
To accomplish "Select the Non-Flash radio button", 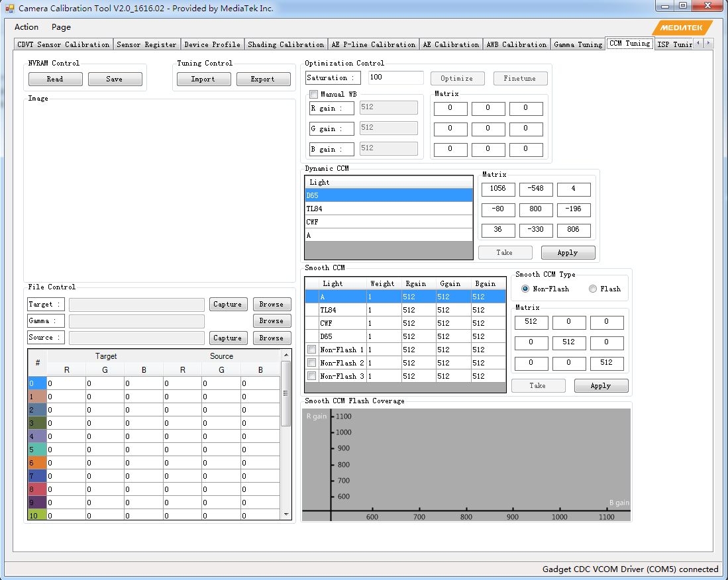I will click(525, 289).
